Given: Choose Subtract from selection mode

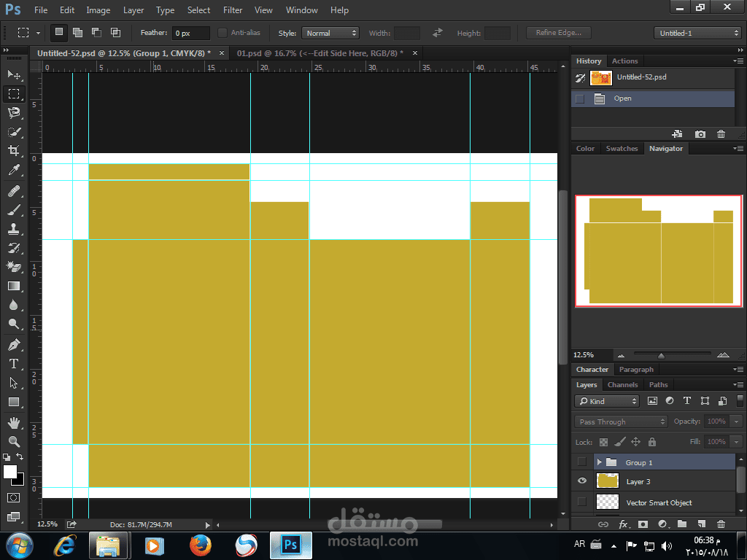Looking at the screenshot, I should [96, 32].
